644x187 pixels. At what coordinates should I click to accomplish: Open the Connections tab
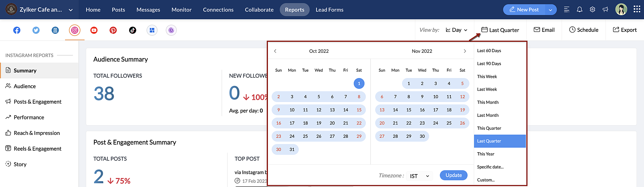(x=218, y=10)
